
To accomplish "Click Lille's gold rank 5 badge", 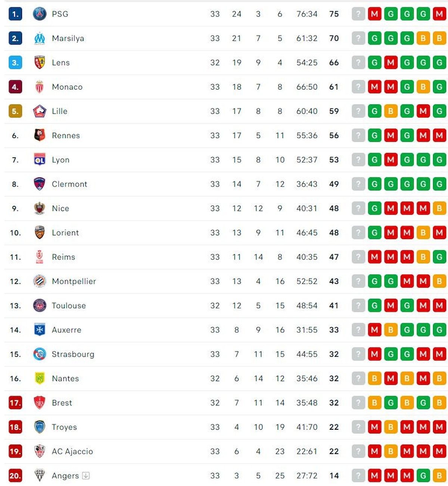I will tap(15, 111).
